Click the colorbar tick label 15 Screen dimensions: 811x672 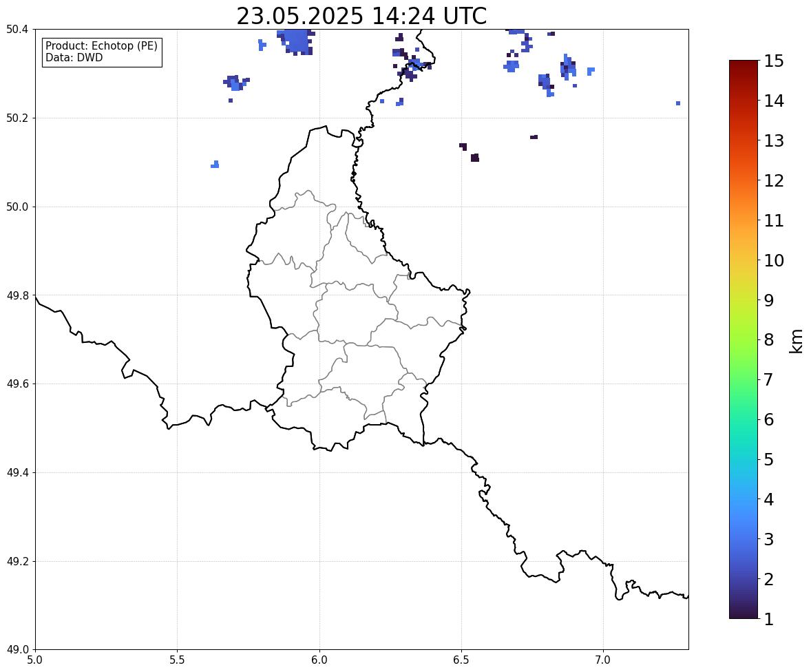(774, 61)
